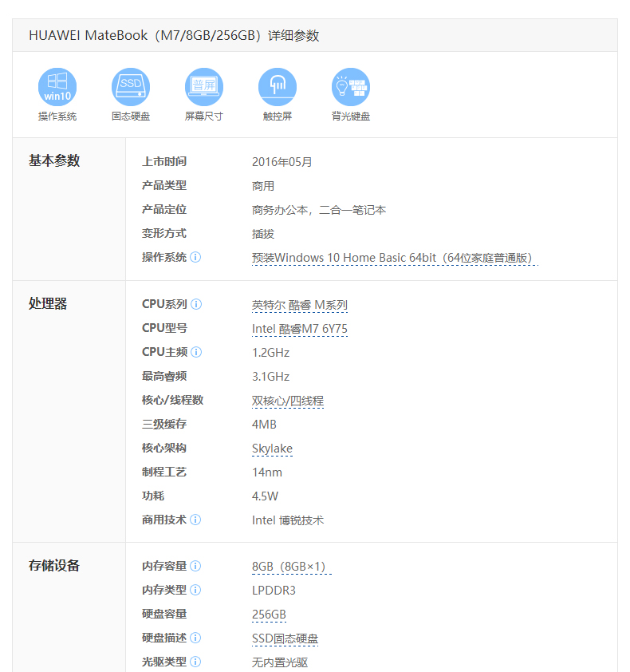Viewport: 630px width, 672px height.
Task: Click the 功耗 label
Action: click(153, 496)
